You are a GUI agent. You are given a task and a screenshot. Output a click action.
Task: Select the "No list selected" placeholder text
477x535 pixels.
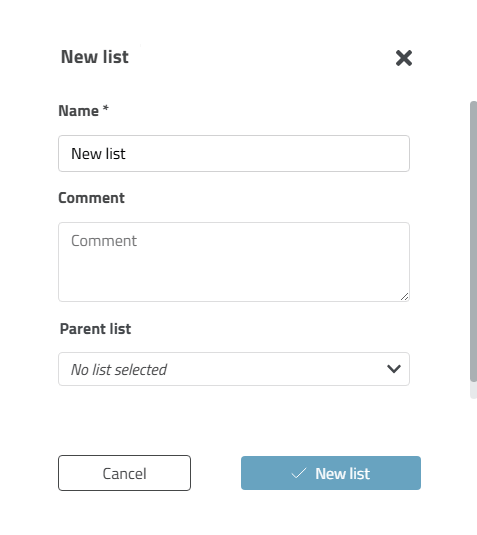tap(119, 370)
